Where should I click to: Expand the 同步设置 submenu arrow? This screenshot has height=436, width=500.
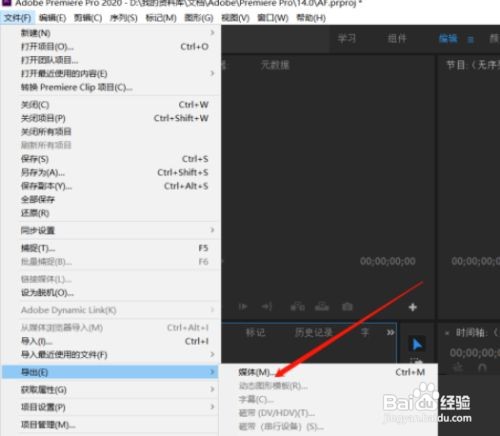click(x=212, y=230)
